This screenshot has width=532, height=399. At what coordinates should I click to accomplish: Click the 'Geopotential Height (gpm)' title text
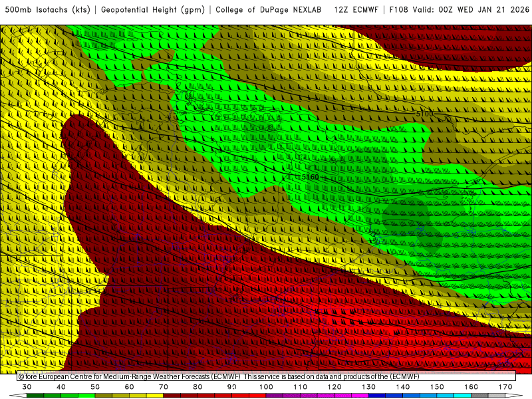153,10
